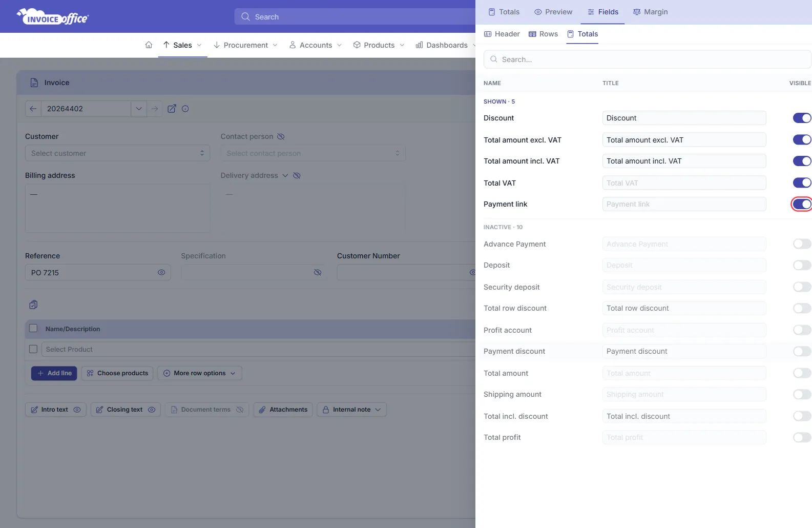Open the invoice number dropdown chevron
Viewport: 812px width, 528px height.
click(139, 109)
